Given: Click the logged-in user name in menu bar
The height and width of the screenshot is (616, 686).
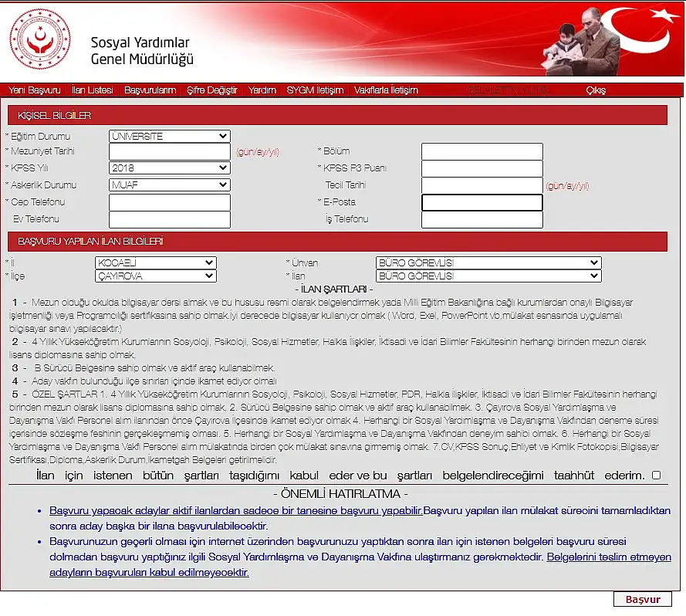Looking at the screenshot, I should (508, 90).
